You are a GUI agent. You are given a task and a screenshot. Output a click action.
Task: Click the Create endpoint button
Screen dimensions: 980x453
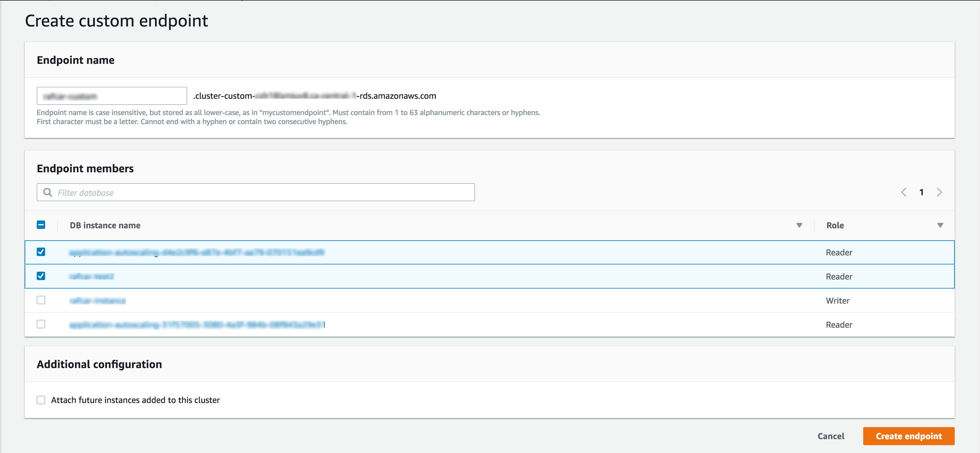[908, 436]
